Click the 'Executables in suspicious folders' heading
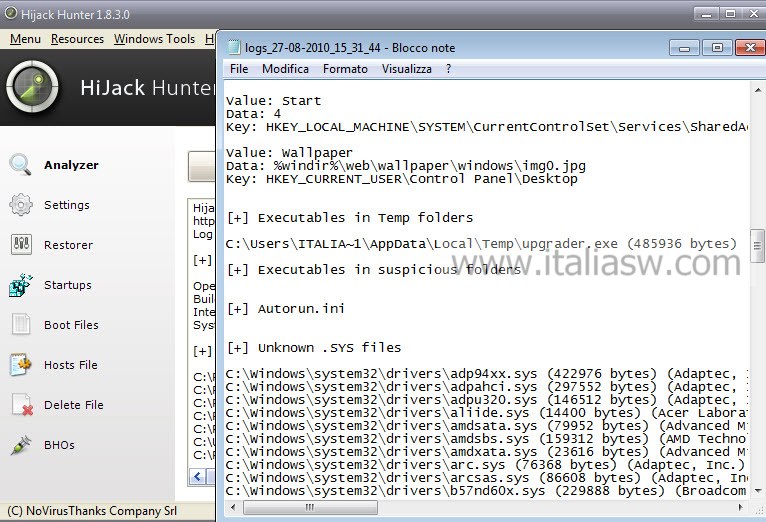The image size is (766, 522). 374,270
